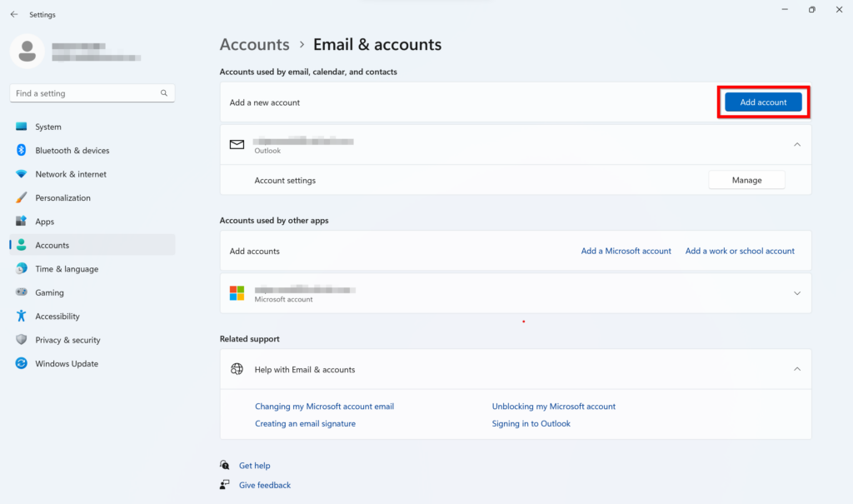Viewport: 853px width, 504px height.
Task: Select the Windows Update icon
Action: coord(22,364)
